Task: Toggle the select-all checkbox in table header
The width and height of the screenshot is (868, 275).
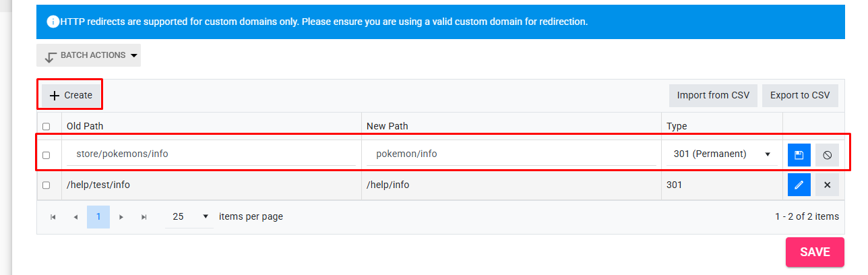Action: point(46,126)
